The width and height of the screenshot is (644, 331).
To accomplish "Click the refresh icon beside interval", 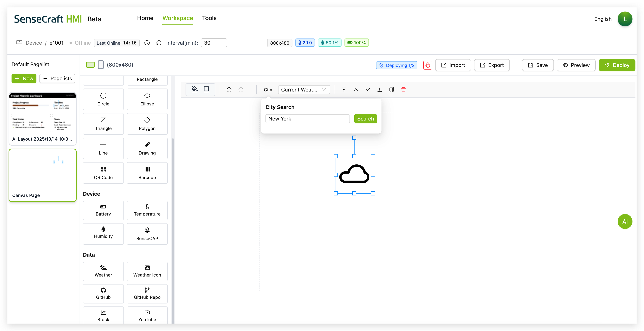I will (x=159, y=43).
